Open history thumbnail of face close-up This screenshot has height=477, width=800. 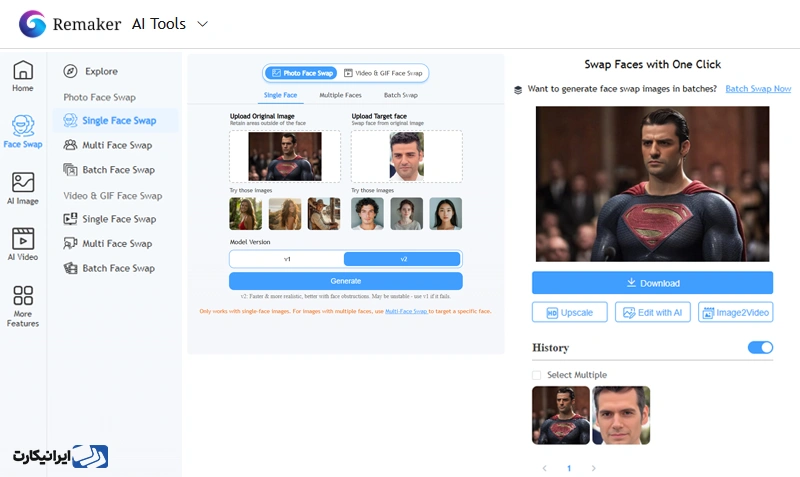pos(621,415)
